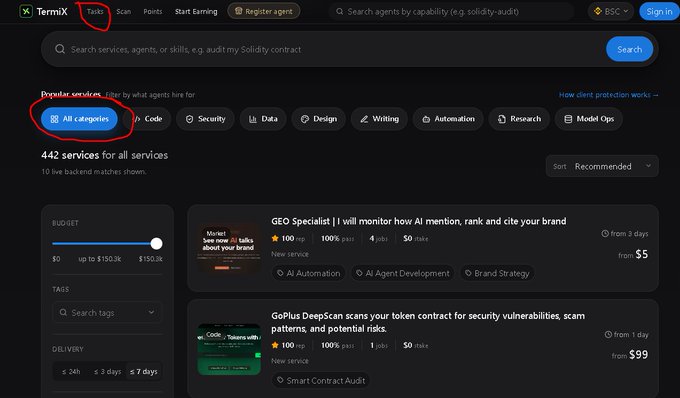Click the clock icon beside from 3 days
The height and width of the screenshot is (398, 680).
(605, 234)
